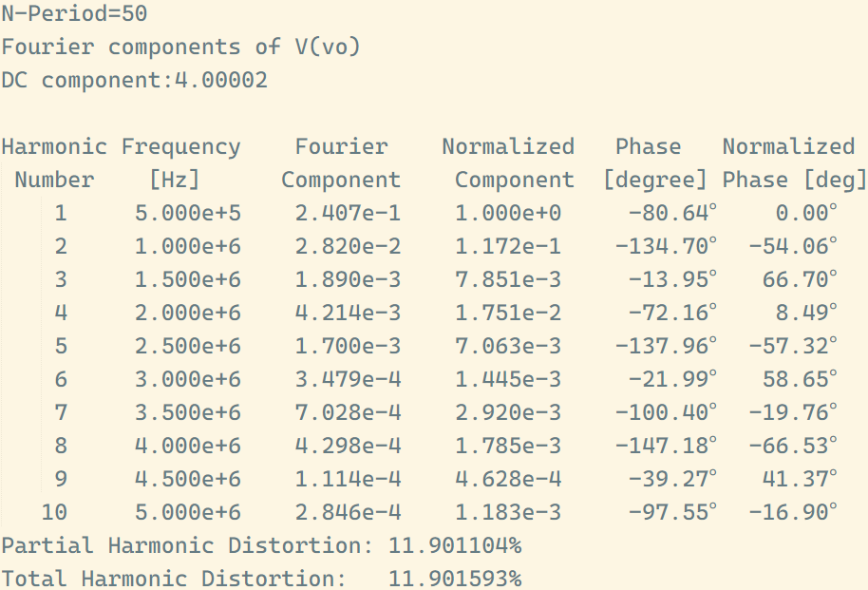Click the Phase [degree] column header
The image size is (868, 590).
(655, 162)
